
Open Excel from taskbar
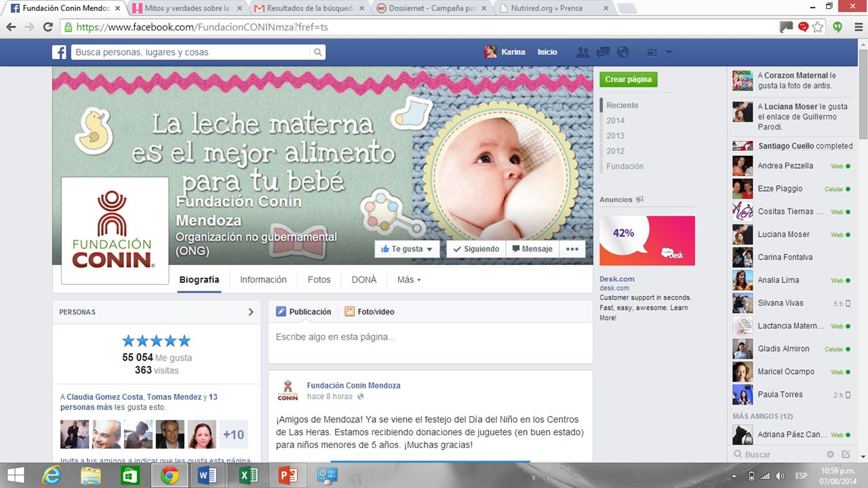(248, 476)
